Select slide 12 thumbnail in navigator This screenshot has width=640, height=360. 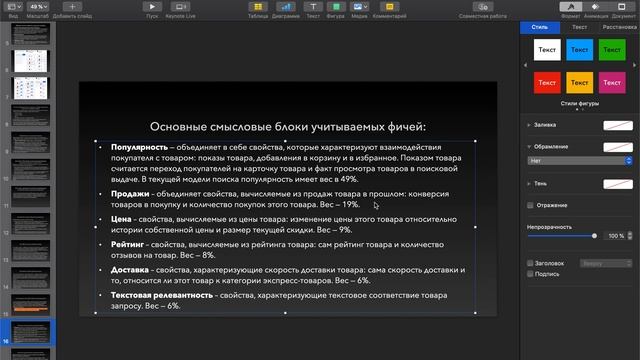pyautogui.click(x=31, y=224)
